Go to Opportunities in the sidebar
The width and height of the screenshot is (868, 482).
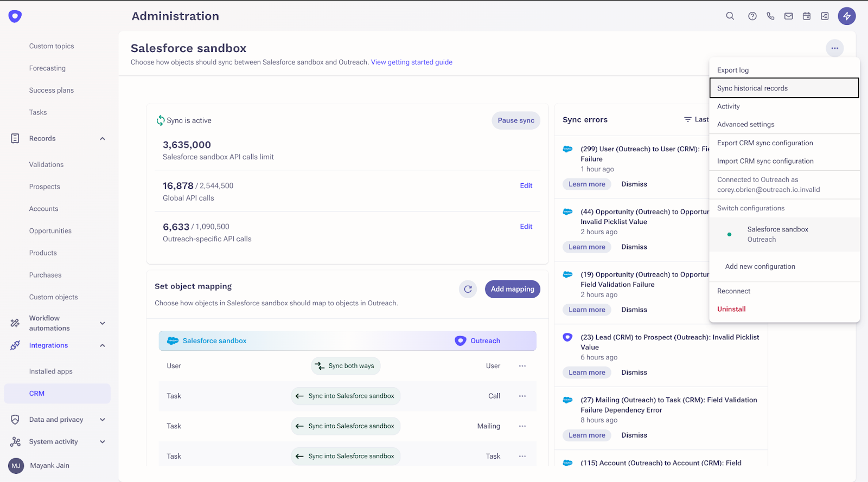50,231
